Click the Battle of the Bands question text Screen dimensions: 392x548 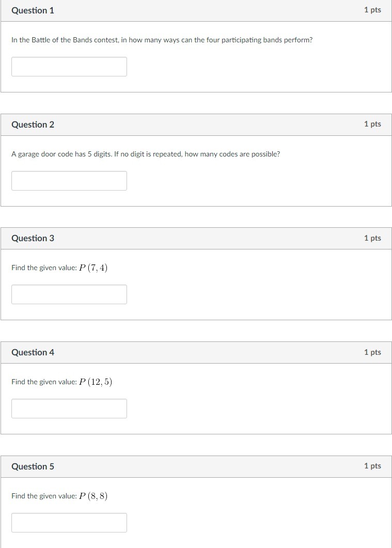click(x=162, y=40)
